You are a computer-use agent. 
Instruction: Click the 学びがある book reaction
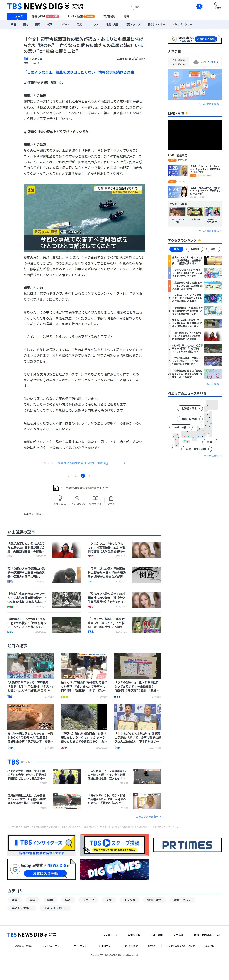95,500
